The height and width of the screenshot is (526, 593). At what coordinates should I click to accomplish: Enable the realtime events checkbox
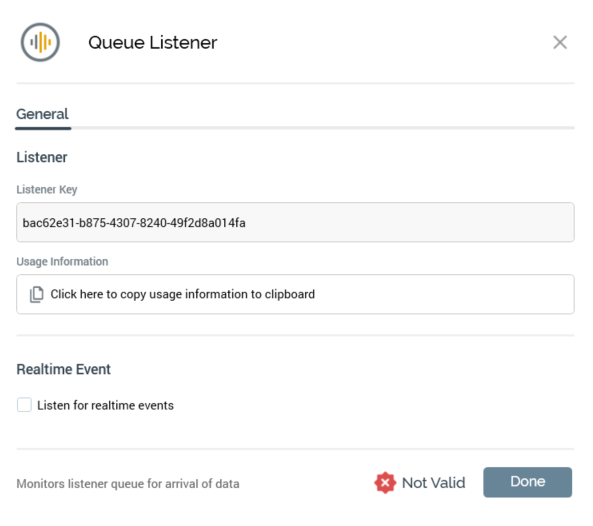(24, 405)
